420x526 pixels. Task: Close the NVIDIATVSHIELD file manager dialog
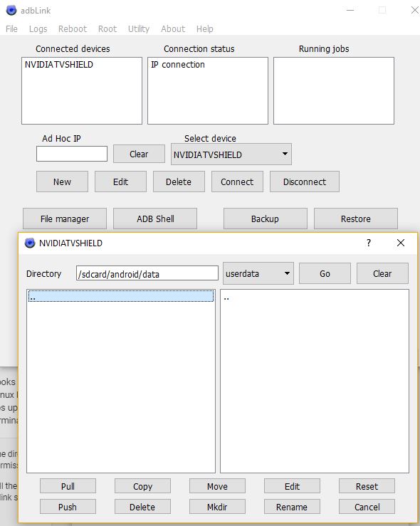coord(401,243)
